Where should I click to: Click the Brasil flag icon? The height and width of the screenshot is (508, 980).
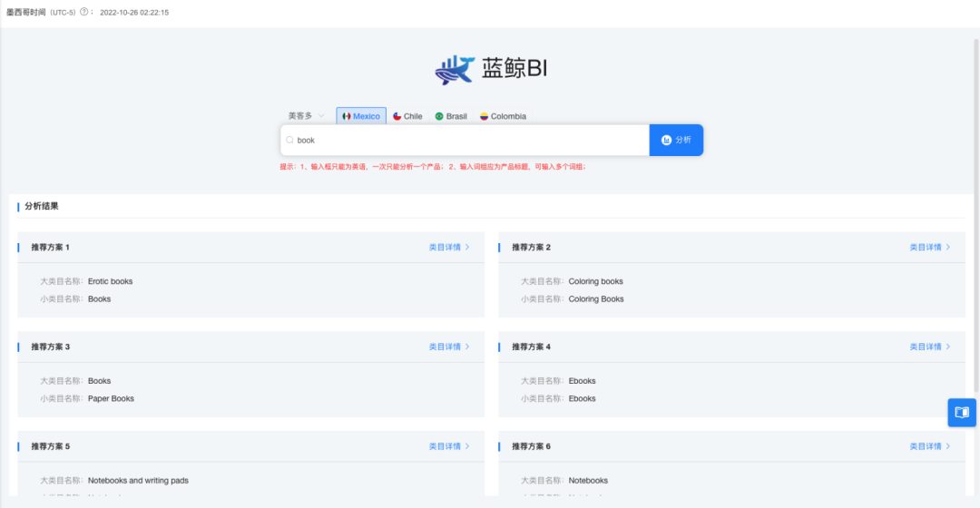[439, 116]
